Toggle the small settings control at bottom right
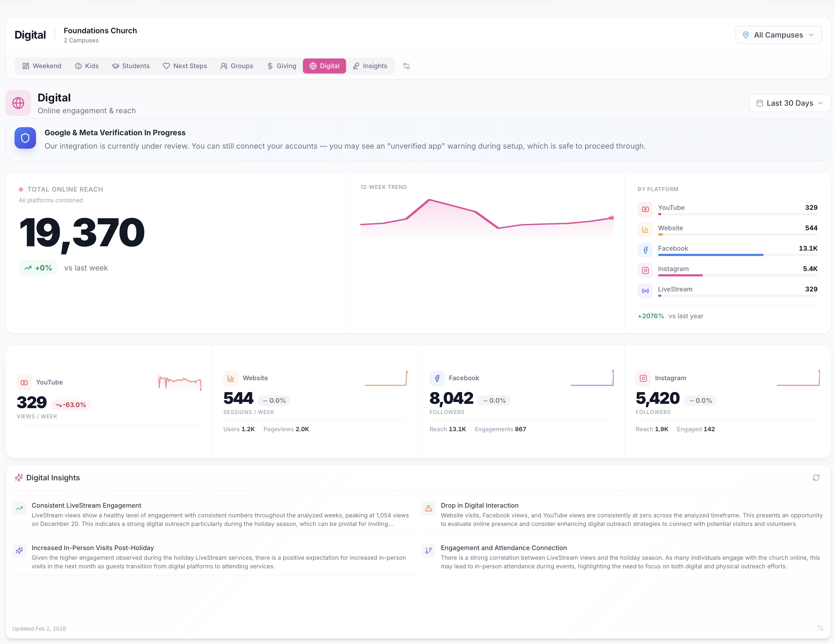The image size is (835, 644). click(x=821, y=628)
